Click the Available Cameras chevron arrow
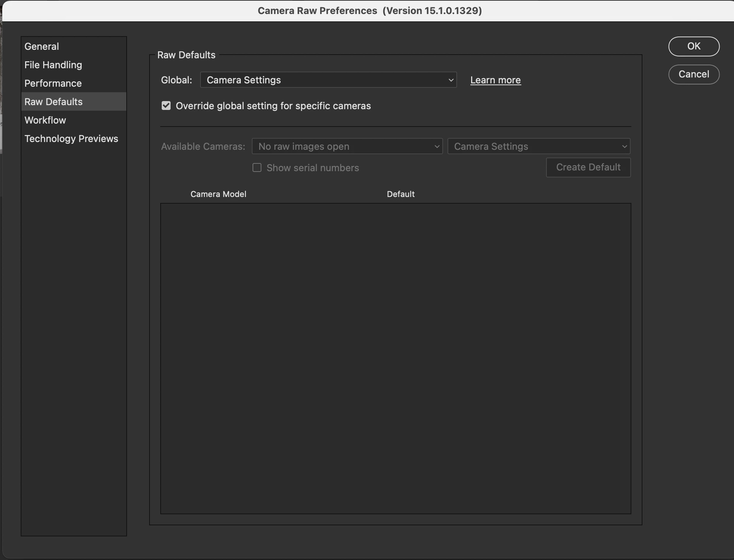The height and width of the screenshot is (560, 734). [x=437, y=146]
